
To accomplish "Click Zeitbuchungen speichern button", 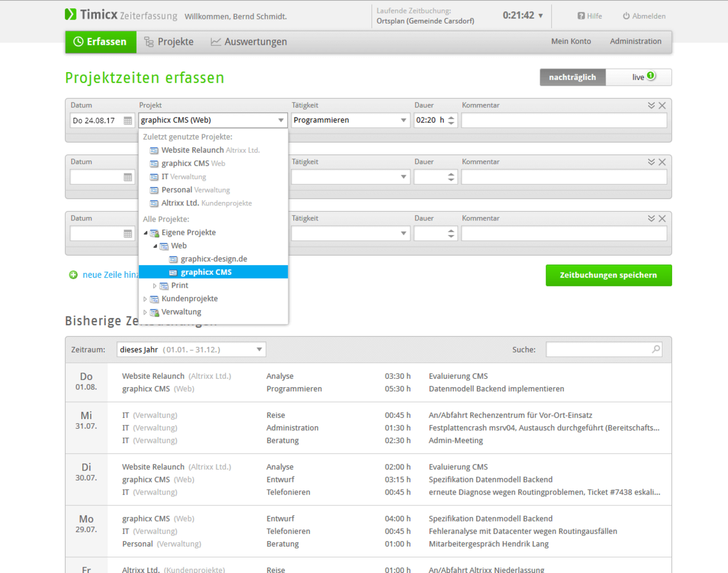I will coord(608,275).
